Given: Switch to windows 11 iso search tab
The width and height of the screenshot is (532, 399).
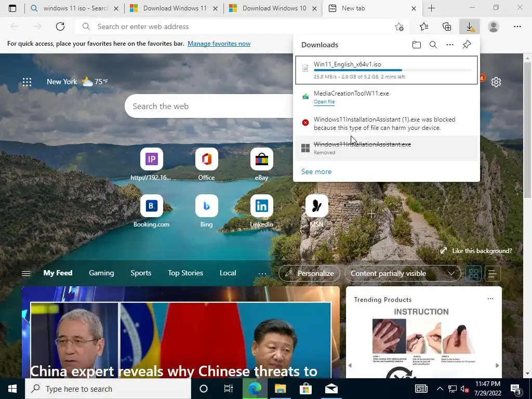Looking at the screenshot, I should (75, 8).
